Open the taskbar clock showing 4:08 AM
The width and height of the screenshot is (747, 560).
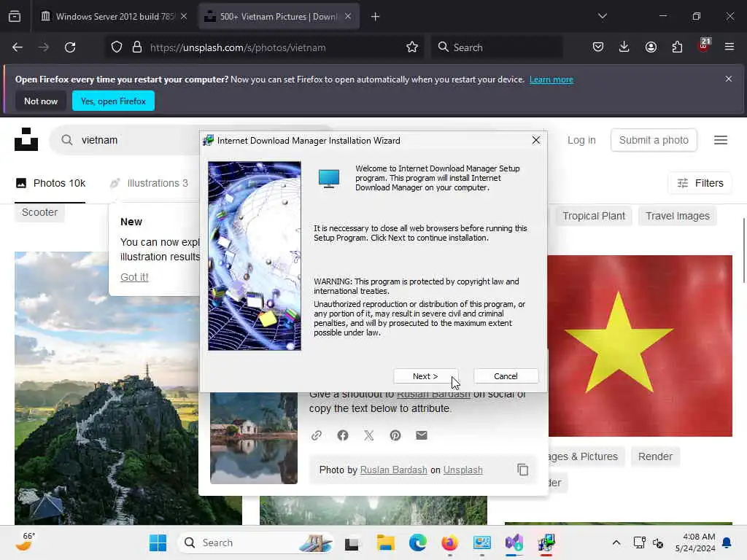tap(695, 542)
